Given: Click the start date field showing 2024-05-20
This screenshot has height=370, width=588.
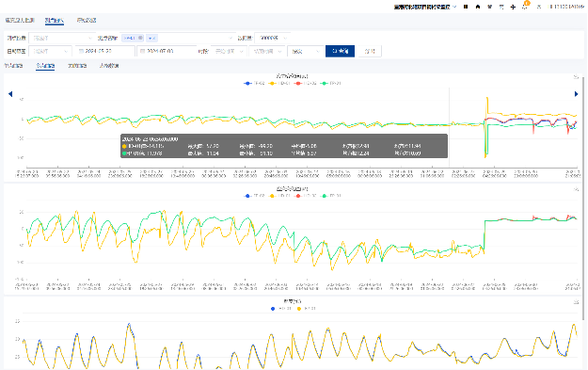Looking at the screenshot, I should click(104, 51).
